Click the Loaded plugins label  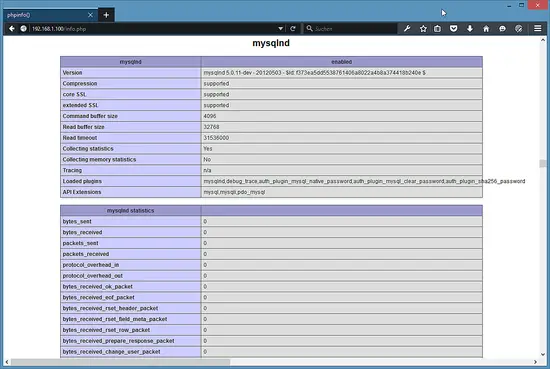pyautogui.click(x=82, y=181)
